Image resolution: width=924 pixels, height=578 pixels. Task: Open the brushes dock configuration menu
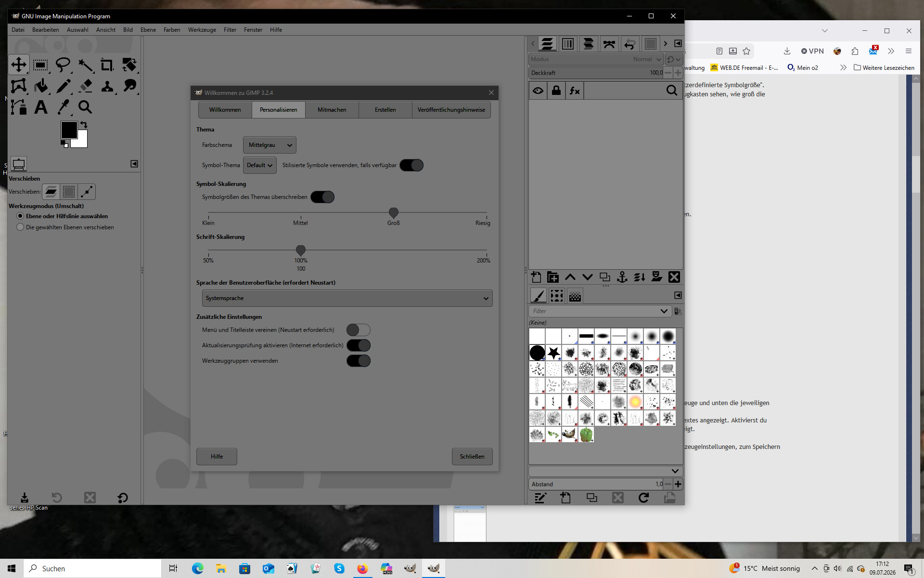coord(678,295)
